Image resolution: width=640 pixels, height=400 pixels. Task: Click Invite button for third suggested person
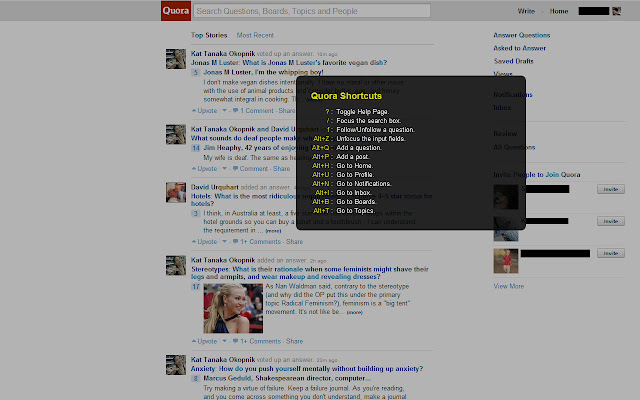pos(611,253)
